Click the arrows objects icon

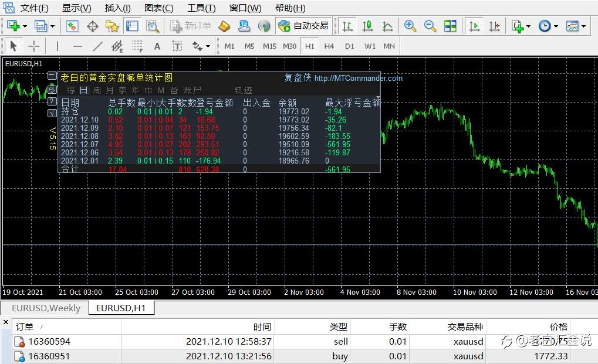197,46
